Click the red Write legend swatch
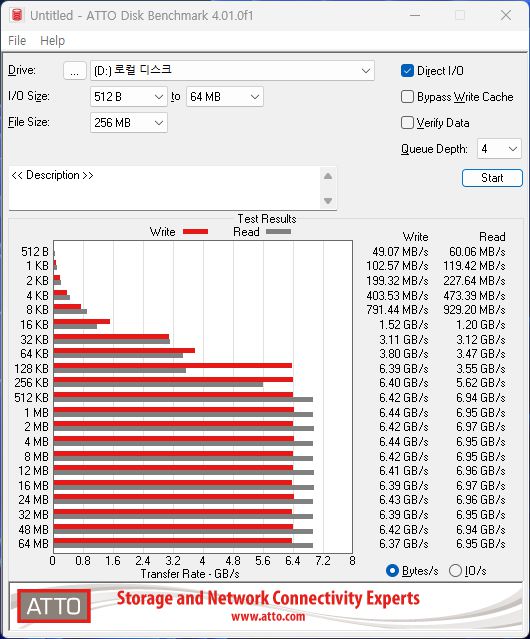Viewport: 530px width, 639px height. click(196, 231)
